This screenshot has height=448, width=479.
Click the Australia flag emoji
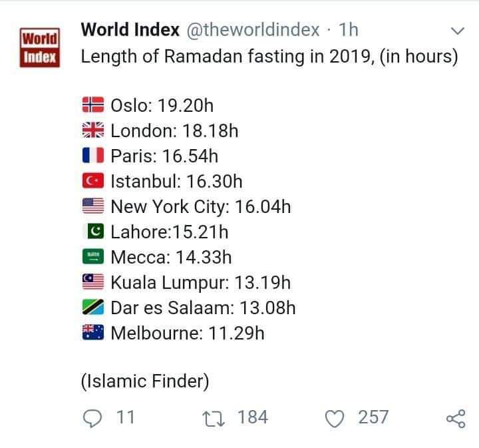pyautogui.click(x=93, y=332)
